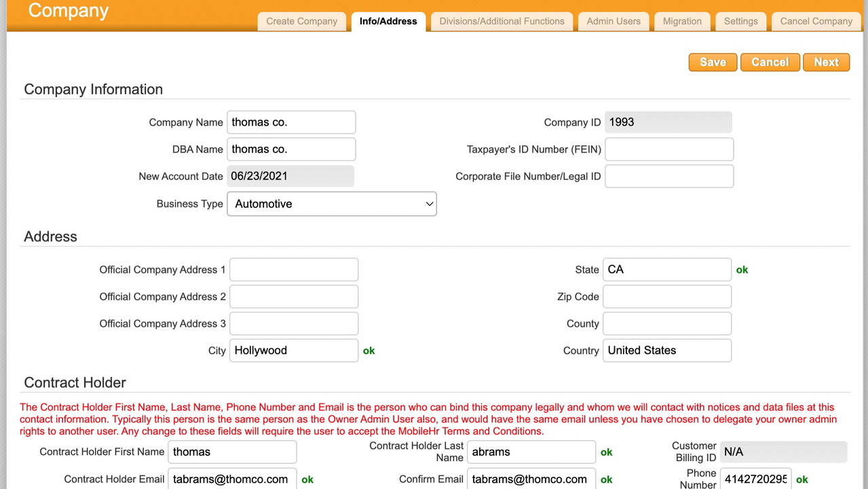The width and height of the screenshot is (868, 489).
Task: Select the Zip Code input
Action: 666,297
